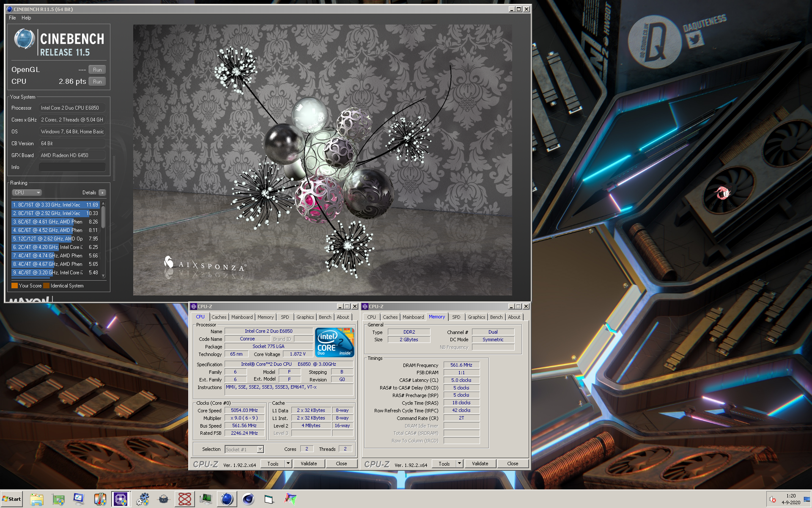Expand Tools dropdown arrow in right CPU-Z
812x508 pixels.
click(x=460, y=464)
